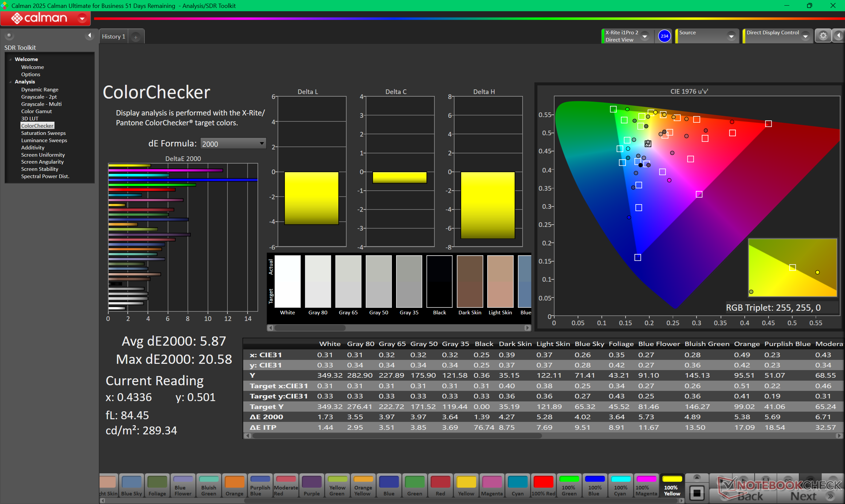Switch to the History 1 tab

tap(114, 36)
